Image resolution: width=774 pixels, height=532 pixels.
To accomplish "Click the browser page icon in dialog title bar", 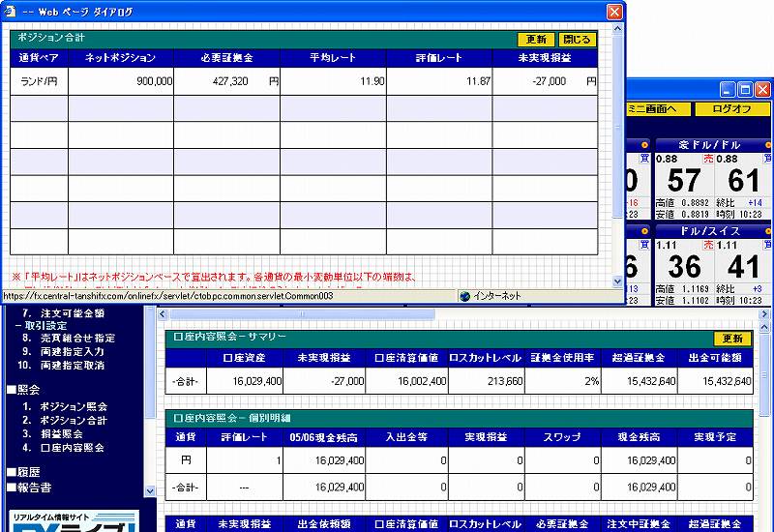I will [x=11, y=12].
